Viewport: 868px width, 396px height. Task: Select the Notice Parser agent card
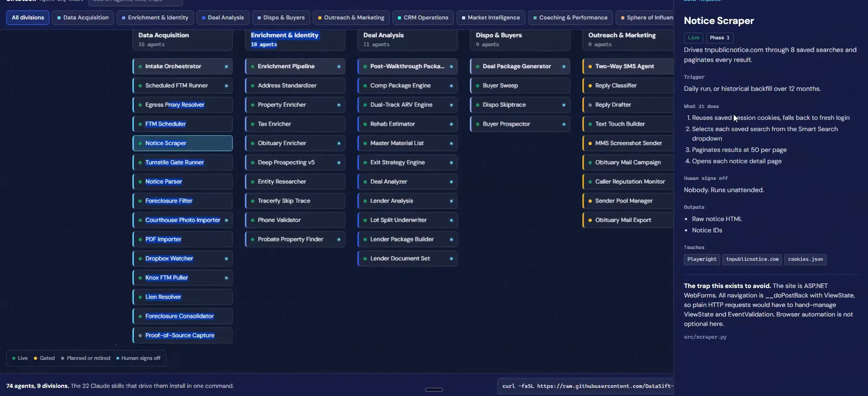click(183, 182)
